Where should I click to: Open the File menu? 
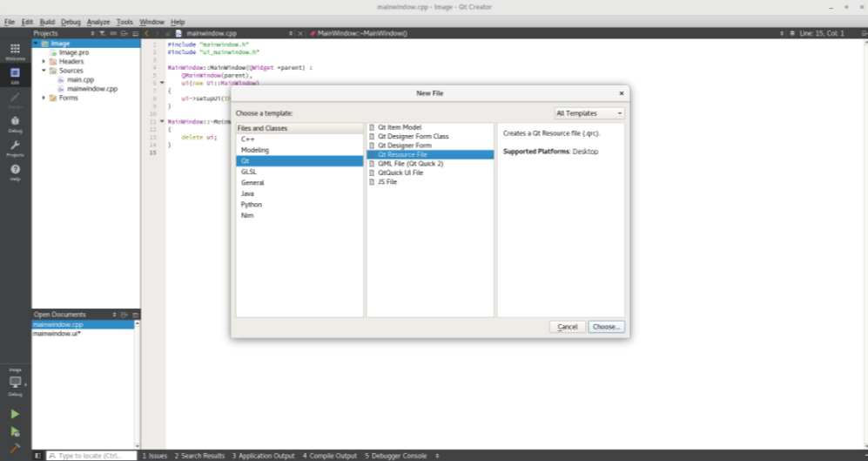[10, 22]
